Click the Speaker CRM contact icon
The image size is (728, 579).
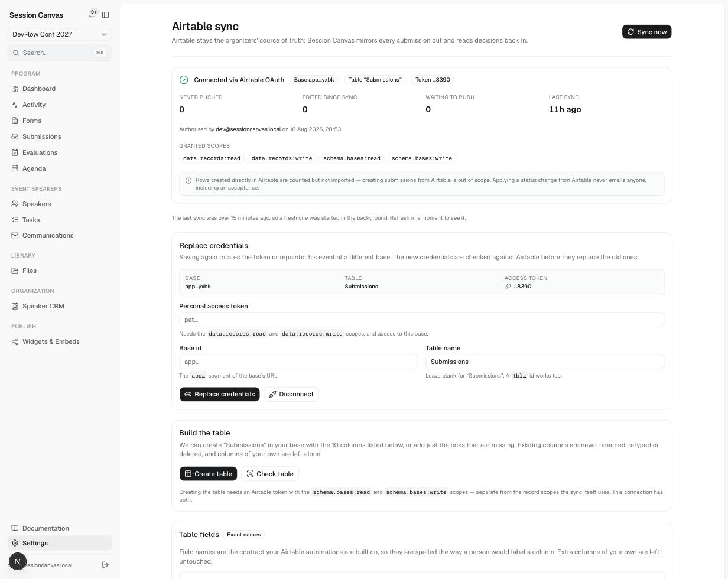(15, 306)
